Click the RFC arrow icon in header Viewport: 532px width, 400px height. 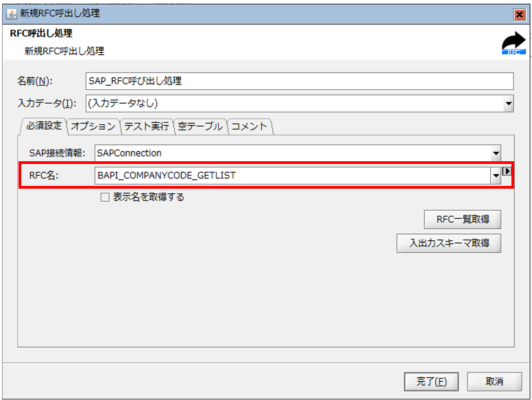tap(512, 43)
